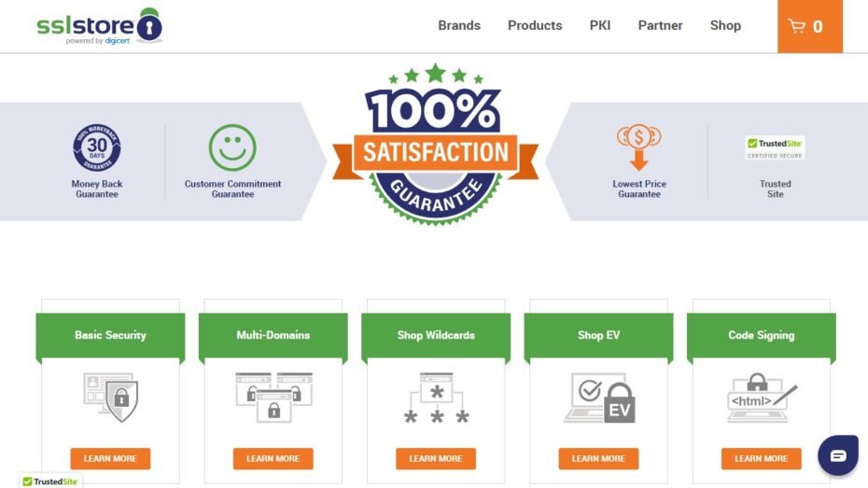
Task: Click the Code Signing html icon
Action: point(761,397)
